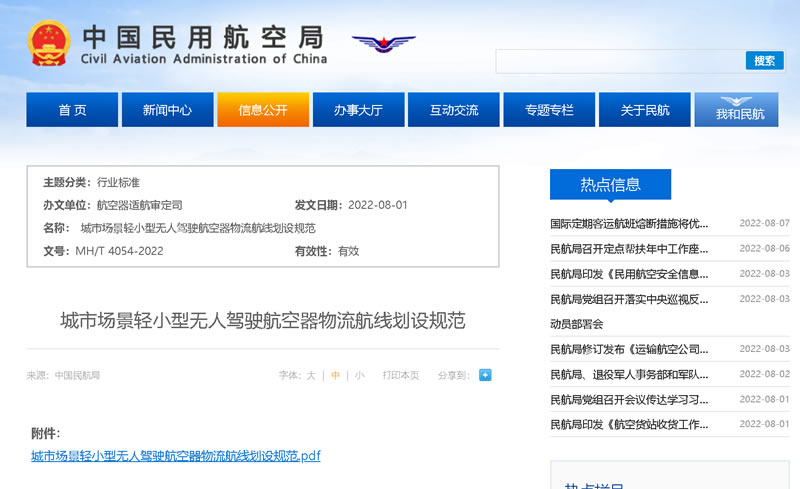Click the blue share plus icon
The height and width of the screenshot is (489, 800).
click(x=485, y=375)
